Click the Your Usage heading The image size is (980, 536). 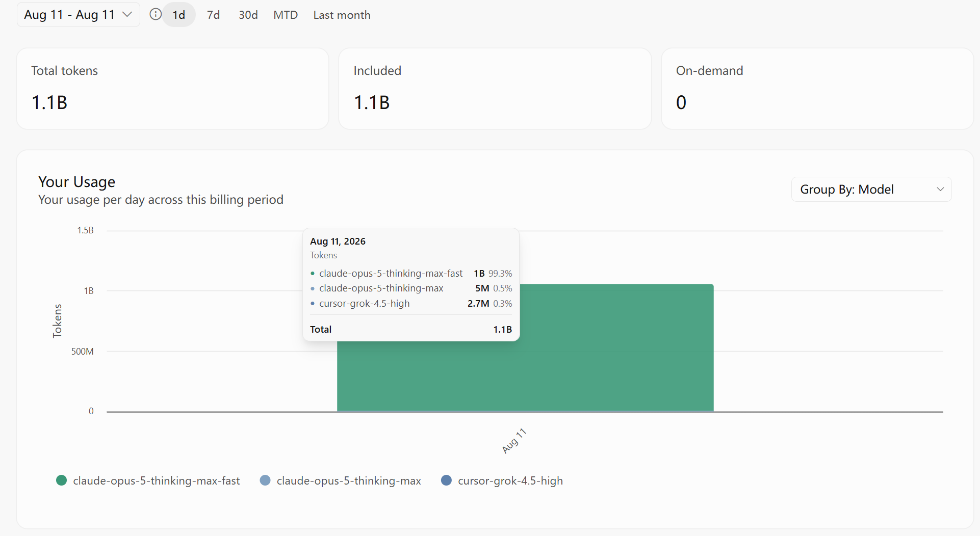pos(77,182)
